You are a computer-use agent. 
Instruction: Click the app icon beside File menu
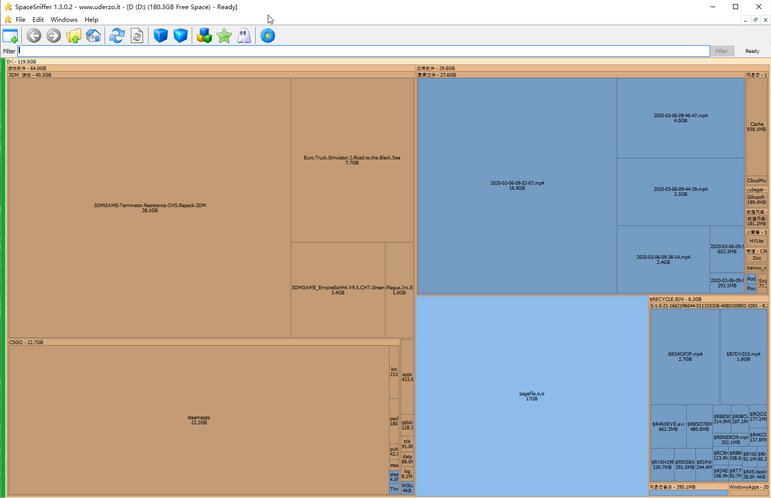point(8,20)
